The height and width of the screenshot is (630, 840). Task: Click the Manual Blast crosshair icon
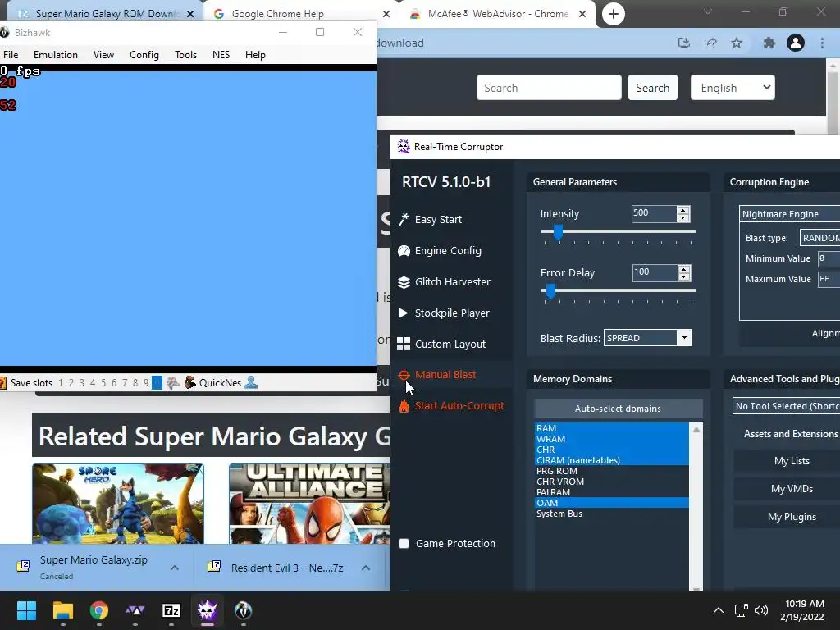pos(404,375)
